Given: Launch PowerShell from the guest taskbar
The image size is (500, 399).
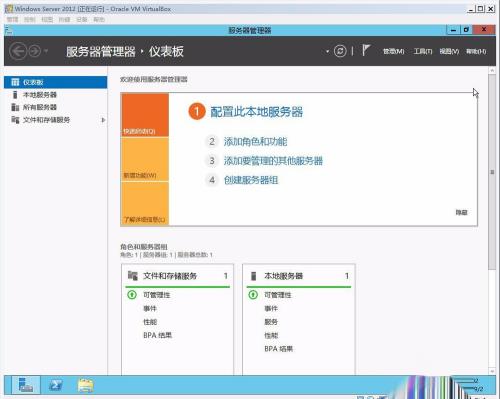Looking at the screenshot, I should 55,385.
